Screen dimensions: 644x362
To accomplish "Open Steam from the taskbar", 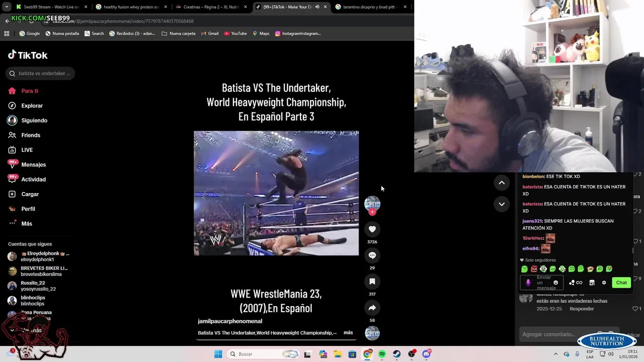I will pos(397,354).
